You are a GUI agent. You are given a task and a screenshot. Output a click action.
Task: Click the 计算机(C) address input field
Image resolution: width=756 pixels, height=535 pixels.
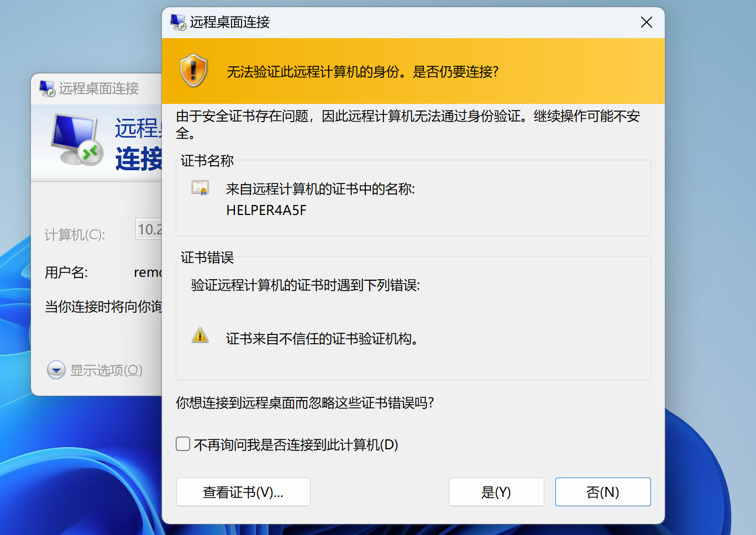point(149,229)
